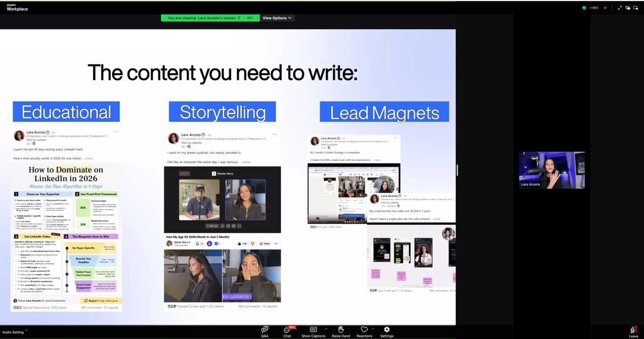
Task: Enter full screen mode
Action: coord(620,8)
